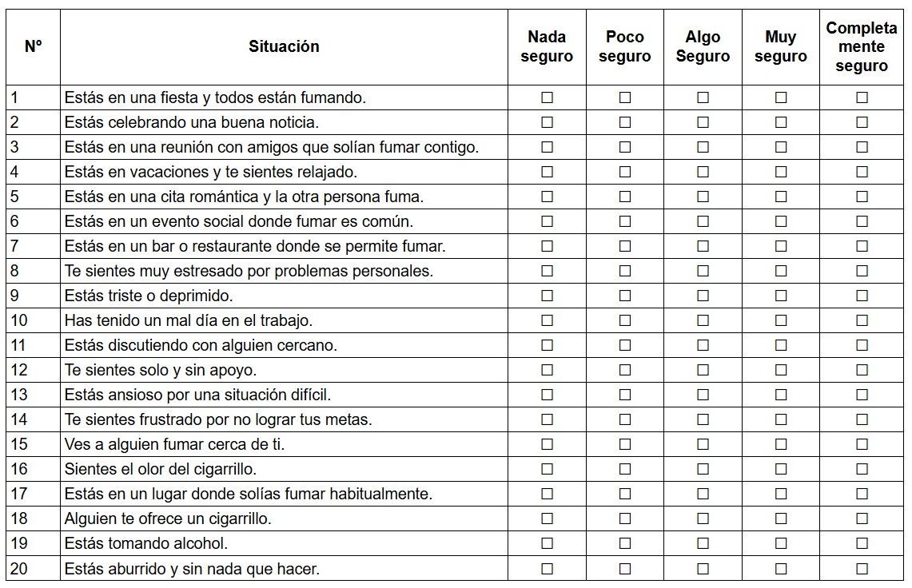Mark 'Nada seguro' for discutiendo con alguien cercano
Viewport: 912px width, 588px height.
click(547, 345)
